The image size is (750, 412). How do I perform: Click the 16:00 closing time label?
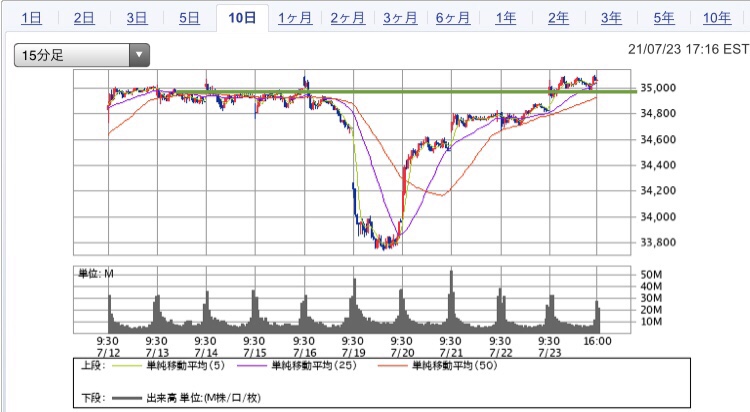(597, 341)
